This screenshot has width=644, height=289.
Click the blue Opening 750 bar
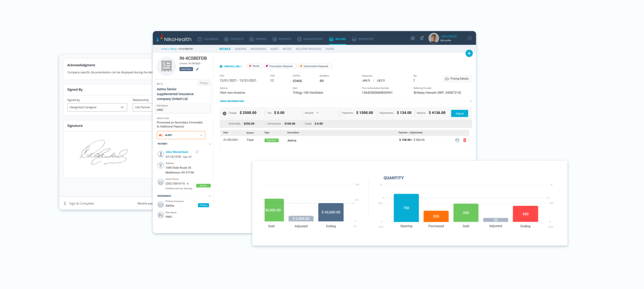pos(406,208)
